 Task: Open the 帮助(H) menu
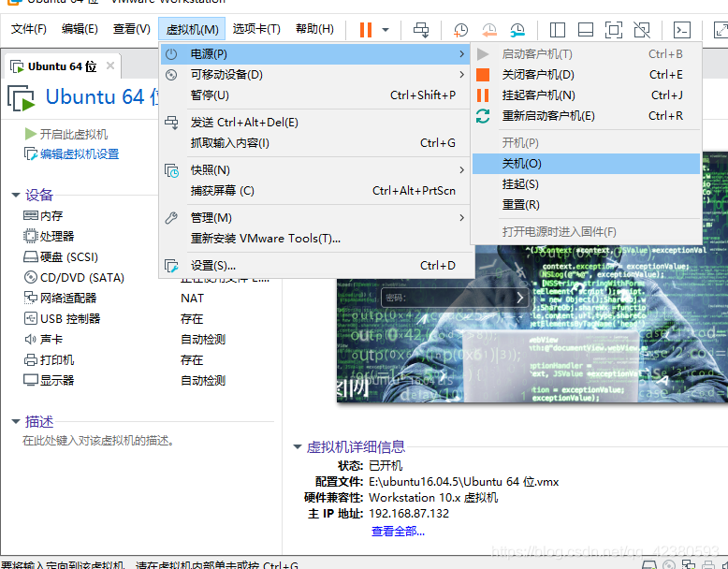314,29
